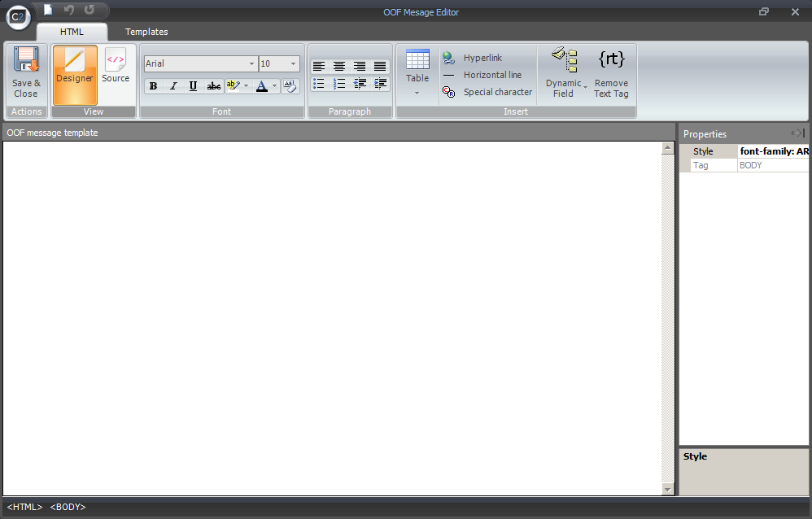Select the <BODY> tag in status bar
Image resolution: width=812 pixels, height=519 pixels.
[x=68, y=507]
